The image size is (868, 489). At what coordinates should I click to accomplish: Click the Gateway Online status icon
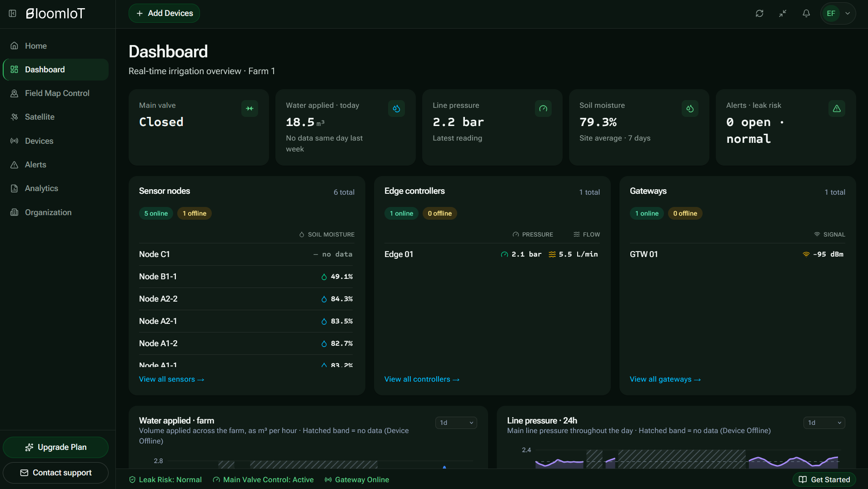pos(328,479)
